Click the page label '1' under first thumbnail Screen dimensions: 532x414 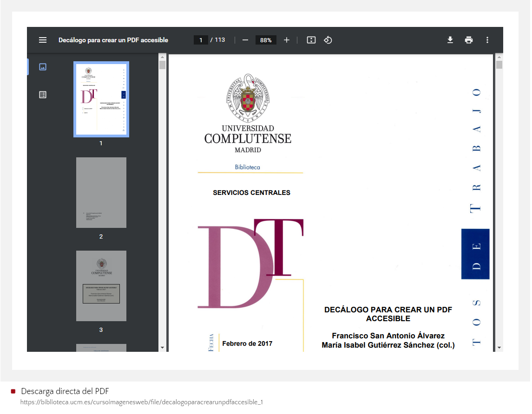101,143
